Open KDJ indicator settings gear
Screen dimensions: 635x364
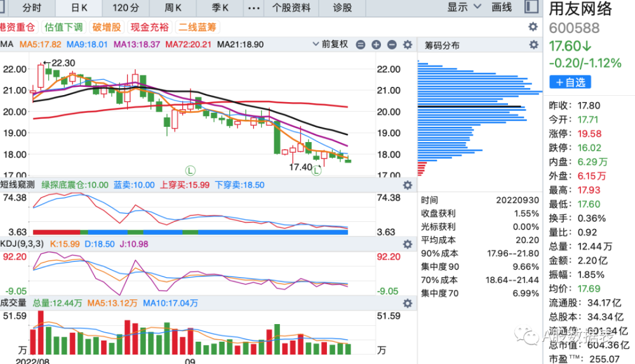pos(408,244)
